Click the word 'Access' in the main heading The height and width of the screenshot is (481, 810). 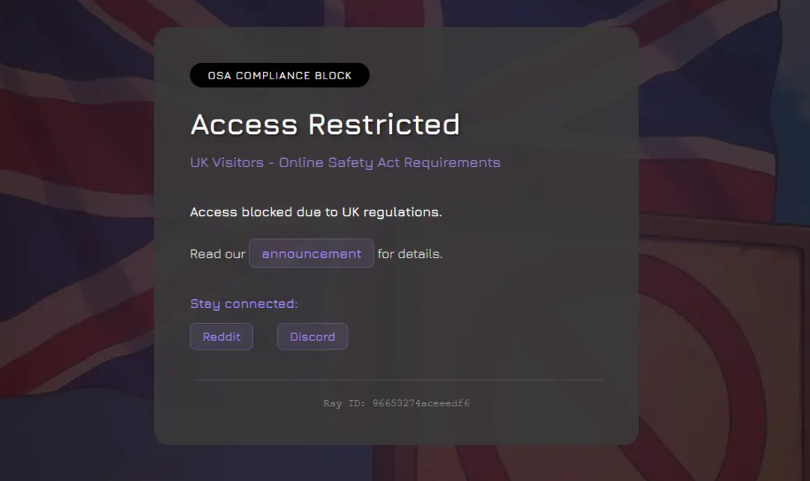coord(244,125)
